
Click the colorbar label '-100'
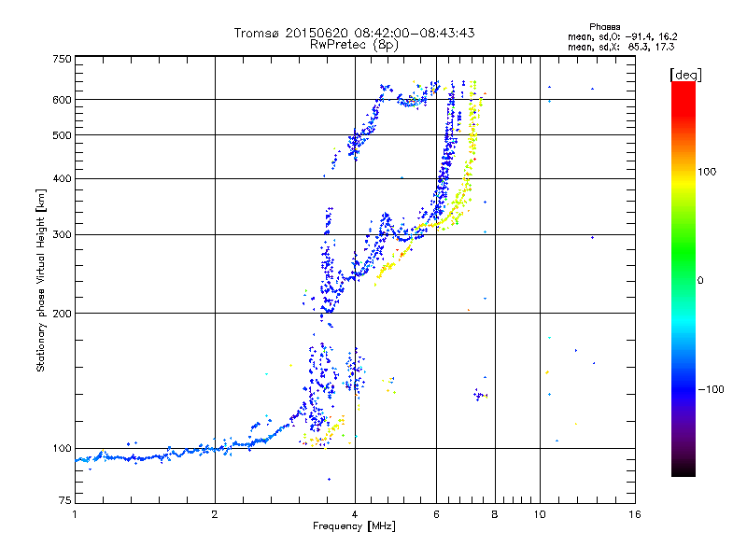tap(711, 389)
